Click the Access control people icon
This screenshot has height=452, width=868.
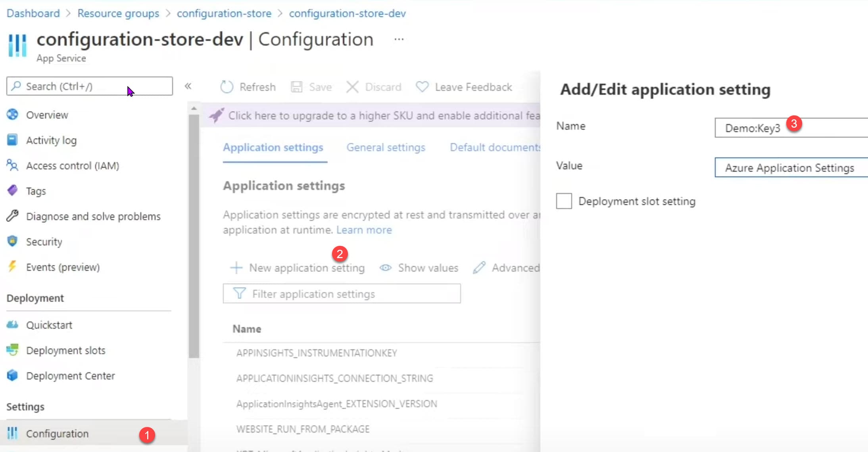[x=12, y=165]
